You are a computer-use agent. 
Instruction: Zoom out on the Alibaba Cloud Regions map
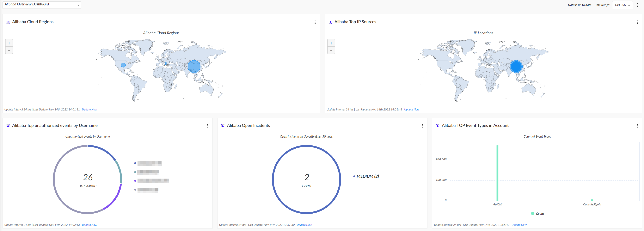[9, 50]
